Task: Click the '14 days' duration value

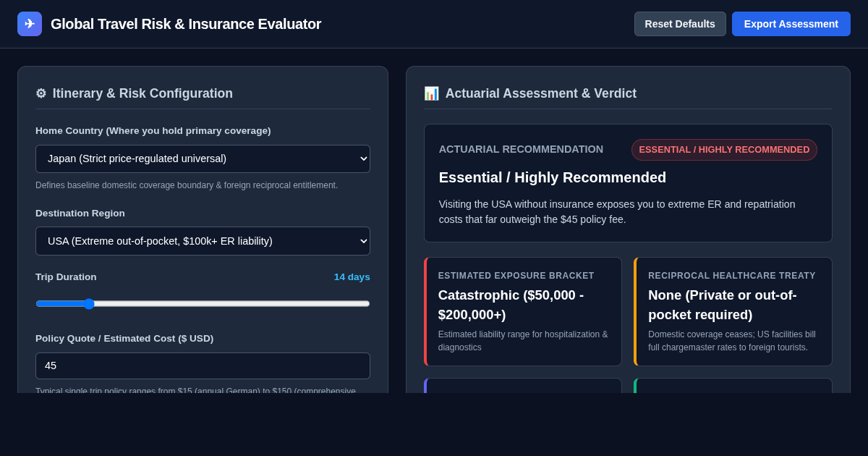Action: 352,276
